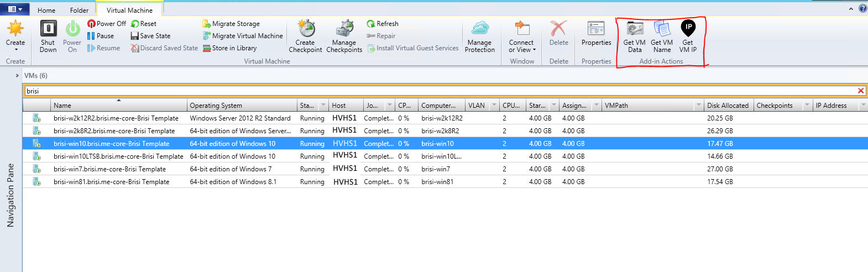Run the Get VM IP add-in
Image resolution: width=868 pixels, height=272 pixels.
(688, 36)
